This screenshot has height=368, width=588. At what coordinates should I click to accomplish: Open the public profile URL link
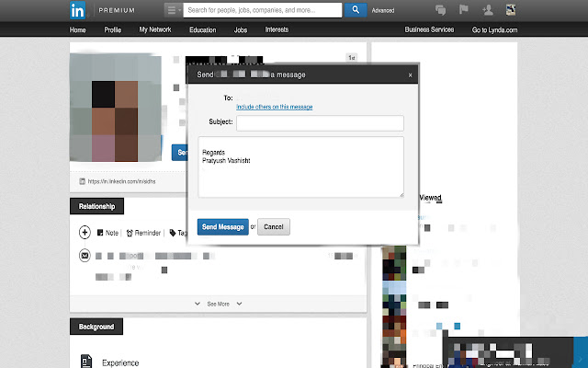point(121,181)
